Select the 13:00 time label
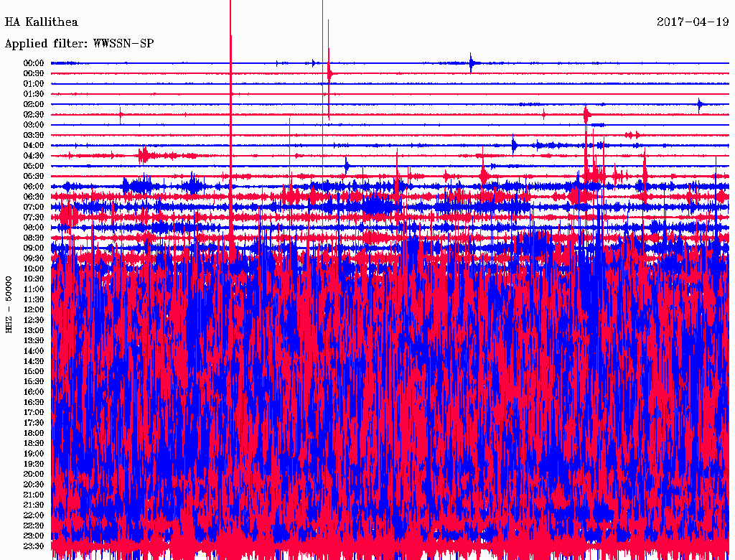 pyautogui.click(x=34, y=331)
